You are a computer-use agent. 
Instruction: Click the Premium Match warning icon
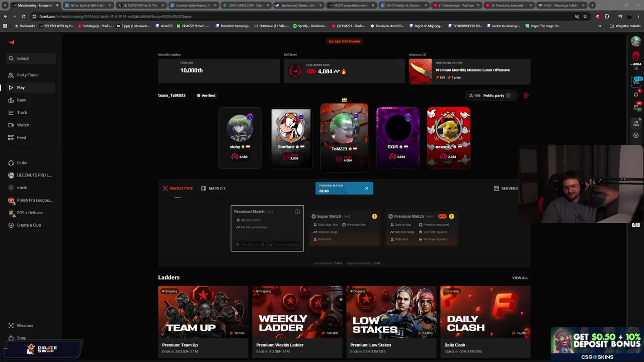451,216
